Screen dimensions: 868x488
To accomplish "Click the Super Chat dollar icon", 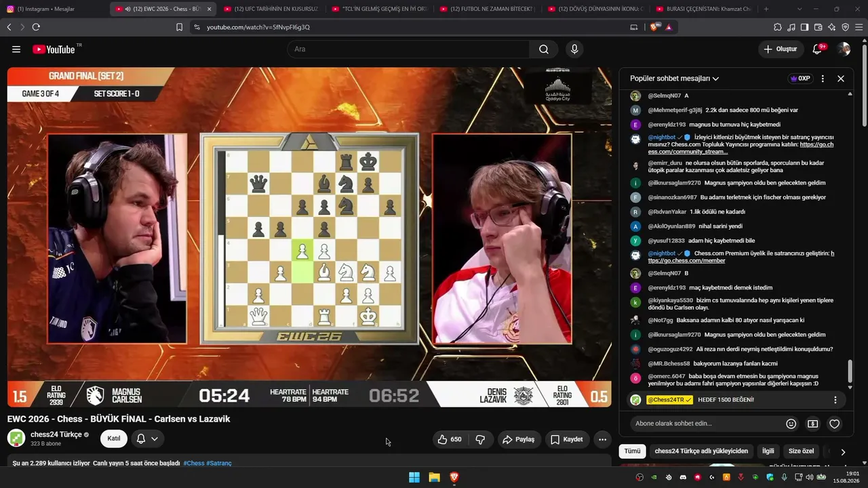I will pyautogui.click(x=812, y=424).
